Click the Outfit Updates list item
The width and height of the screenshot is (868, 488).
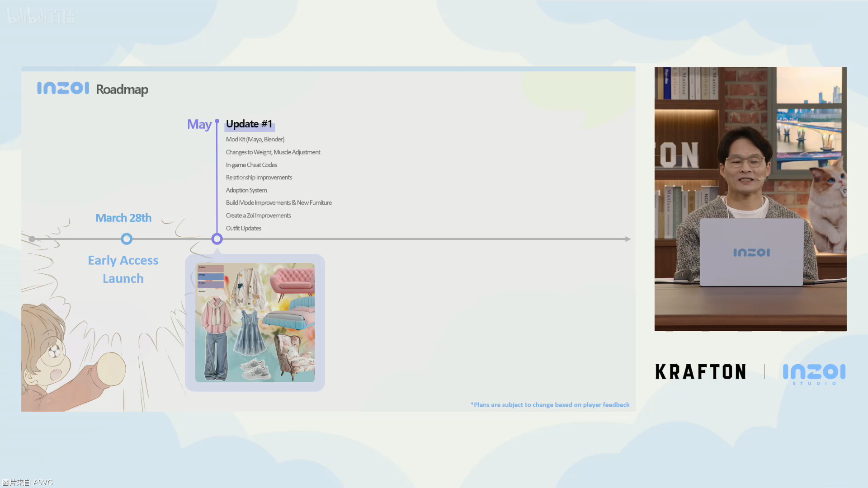click(243, 228)
